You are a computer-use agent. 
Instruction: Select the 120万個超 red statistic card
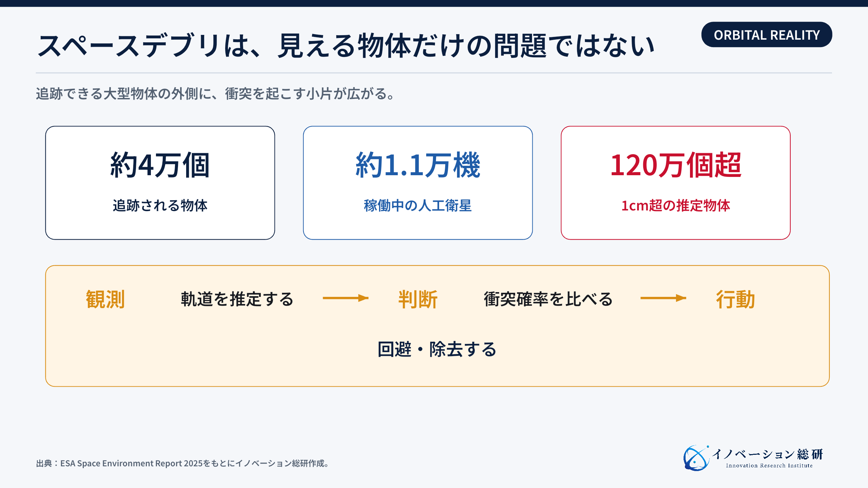pos(676,183)
